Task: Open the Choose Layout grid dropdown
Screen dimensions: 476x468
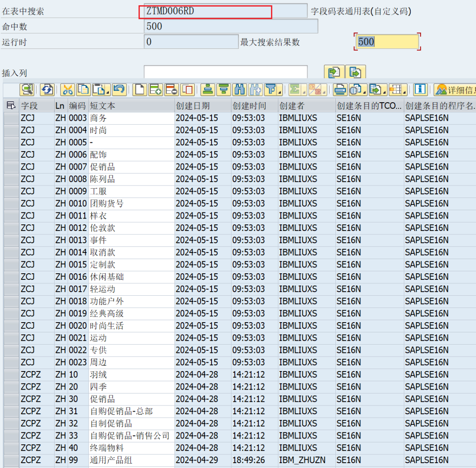Action: pyautogui.click(x=404, y=92)
